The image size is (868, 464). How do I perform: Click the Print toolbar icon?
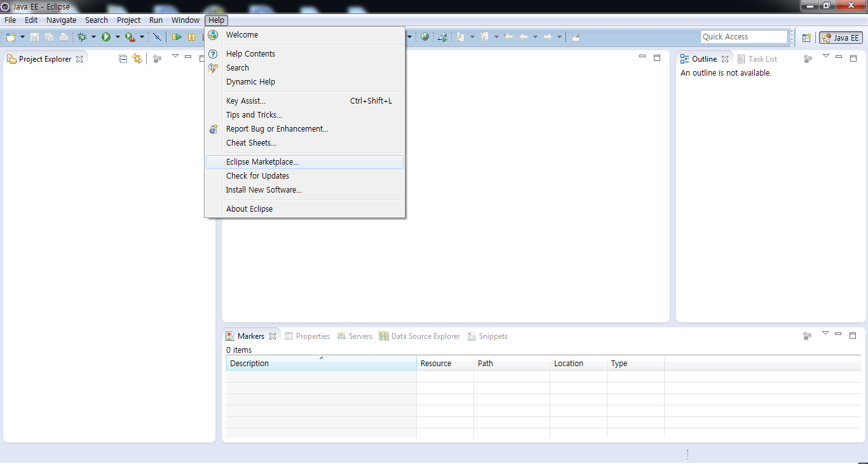click(64, 37)
